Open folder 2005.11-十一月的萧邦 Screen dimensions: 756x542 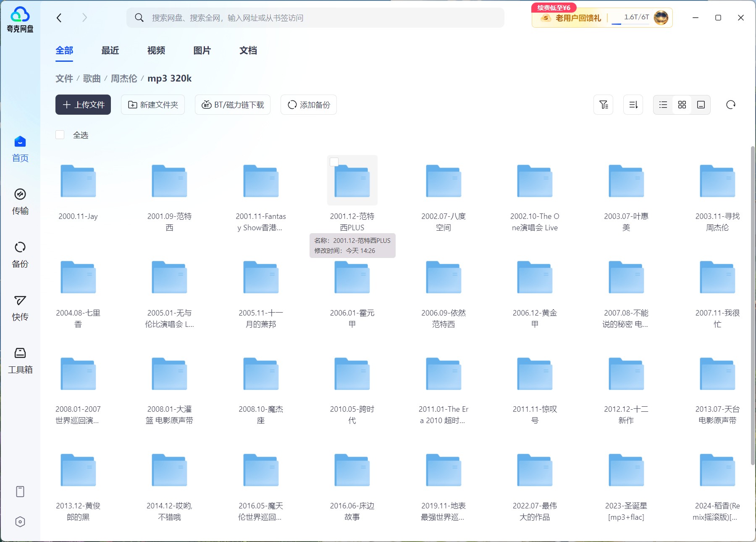pyautogui.click(x=261, y=277)
